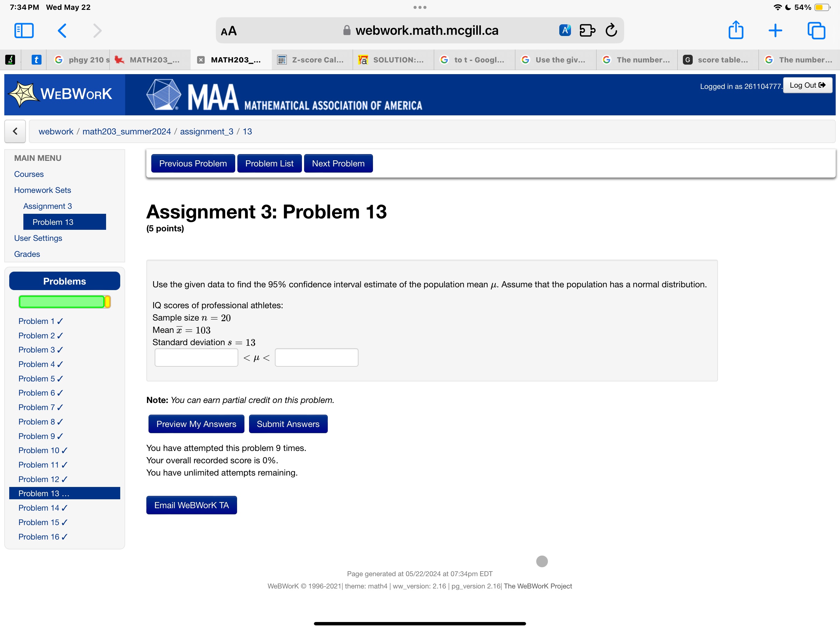Image resolution: width=840 pixels, height=630 pixels.
Task: Click the Next Problem button
Action: tap(338, 163)
